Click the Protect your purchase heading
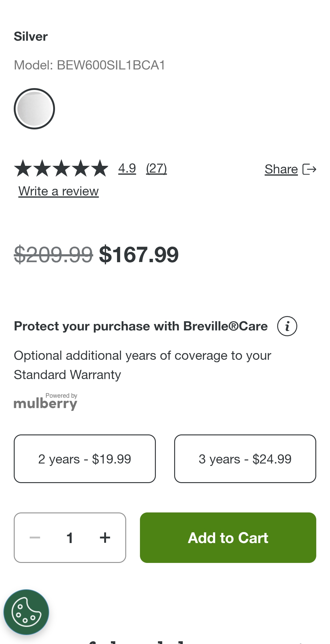330x644 pixels. [x=141, y=326]
